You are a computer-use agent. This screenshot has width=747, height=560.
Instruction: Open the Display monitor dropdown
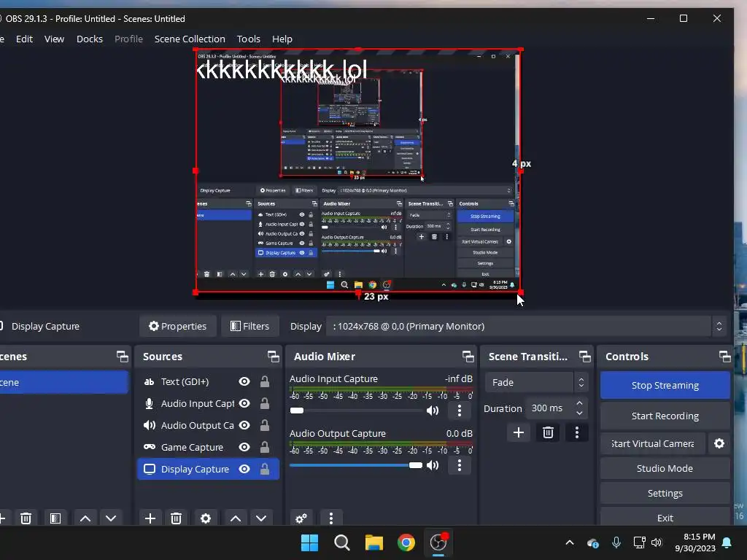tap(527, 326)
